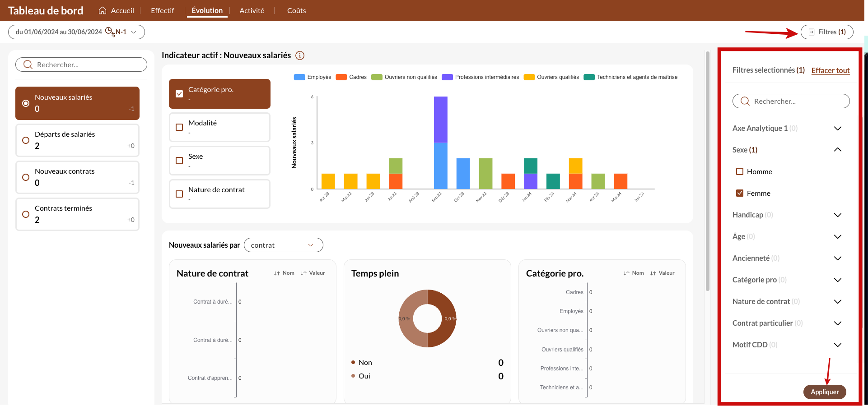Screen dimensions: 868x406
Task: Open the Effectif tab
Action: click(x=162, y=10)
